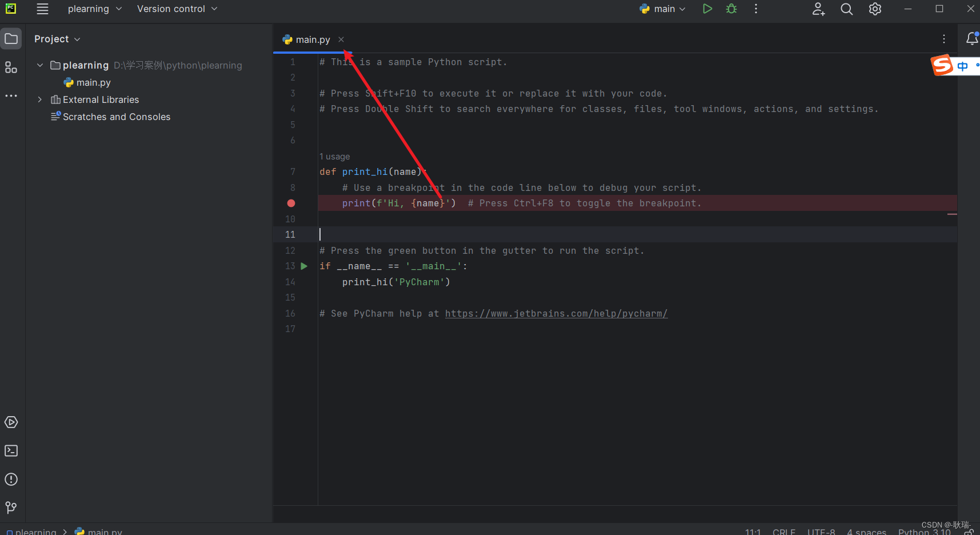Show more tool windows ellipsis
The width and height of the screenshot is (980, 535).
point(11,96)
